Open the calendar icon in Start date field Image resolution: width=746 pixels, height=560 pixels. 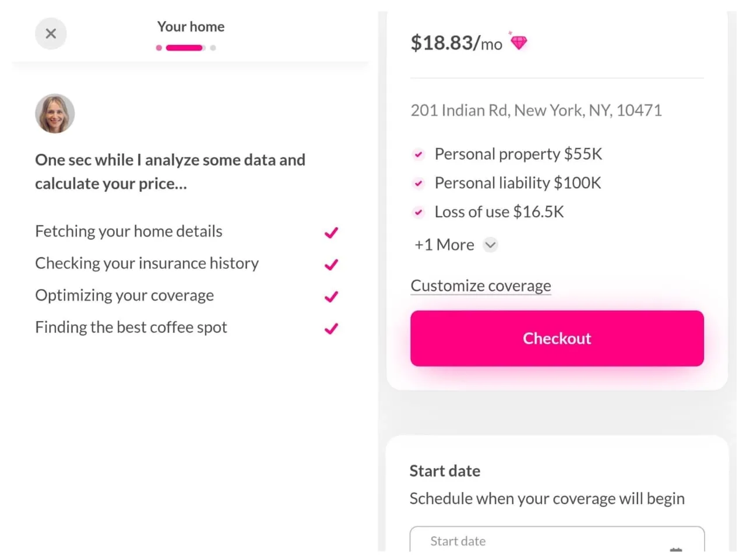click(x=676, y=548)
